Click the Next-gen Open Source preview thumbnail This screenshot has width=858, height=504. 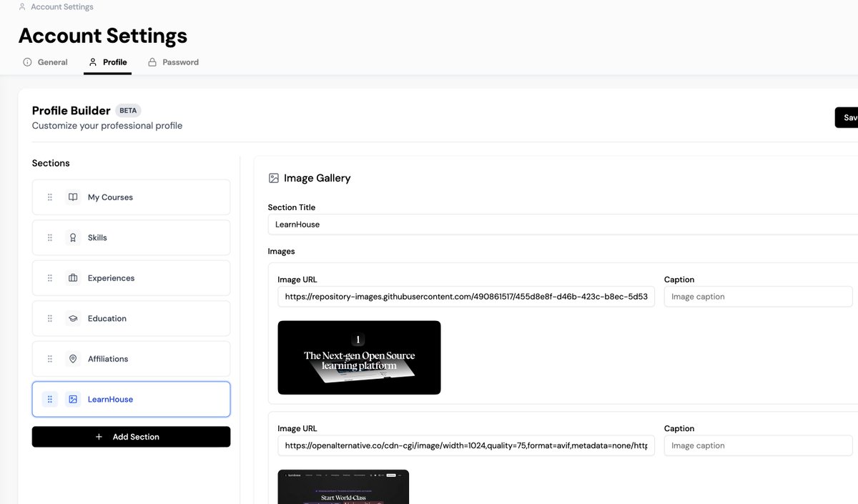(x=359, y=357)
